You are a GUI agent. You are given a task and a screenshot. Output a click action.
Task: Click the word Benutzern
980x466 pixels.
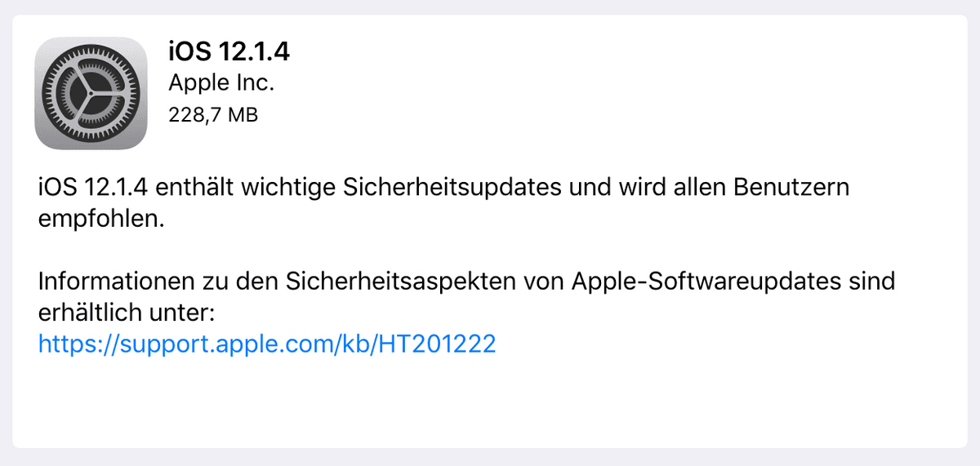pos(791,188)
